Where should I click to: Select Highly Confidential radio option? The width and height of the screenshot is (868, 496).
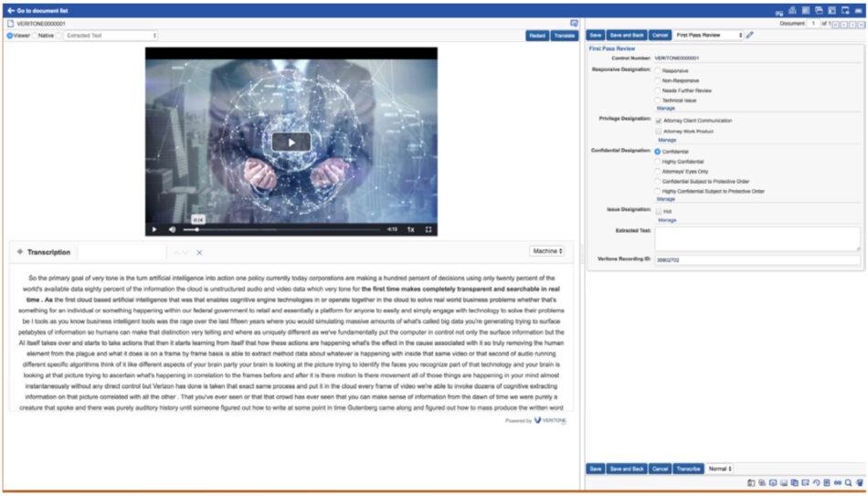(658, 161)
